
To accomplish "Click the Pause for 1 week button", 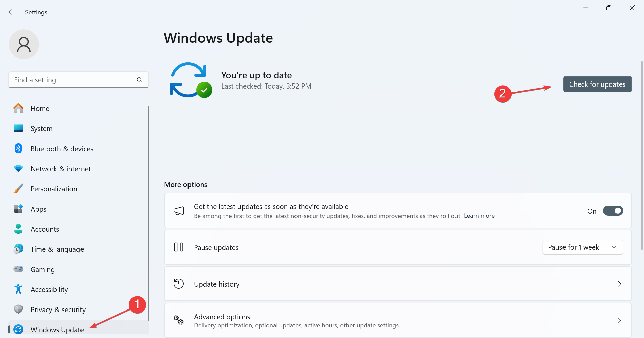I will coord(574,247).
